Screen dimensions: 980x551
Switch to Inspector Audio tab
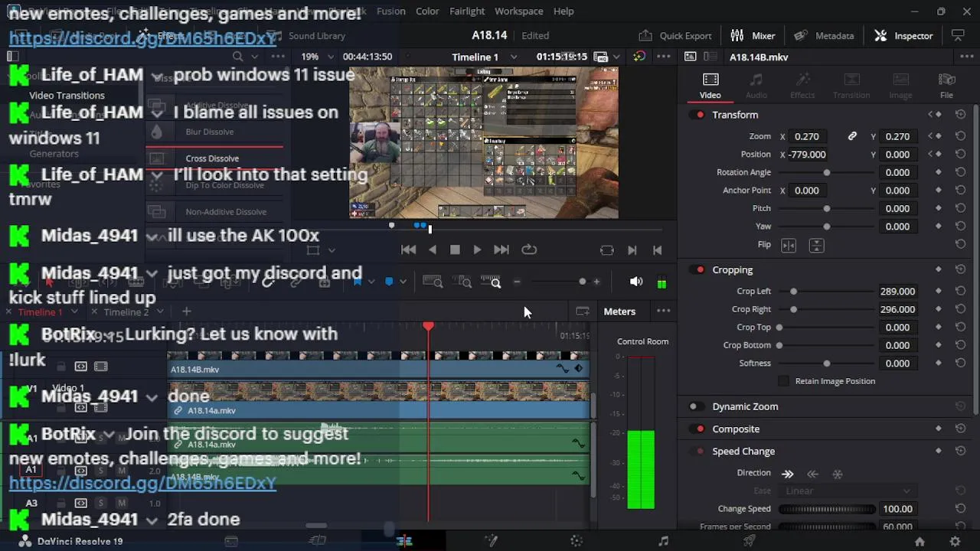click(756, 86)
